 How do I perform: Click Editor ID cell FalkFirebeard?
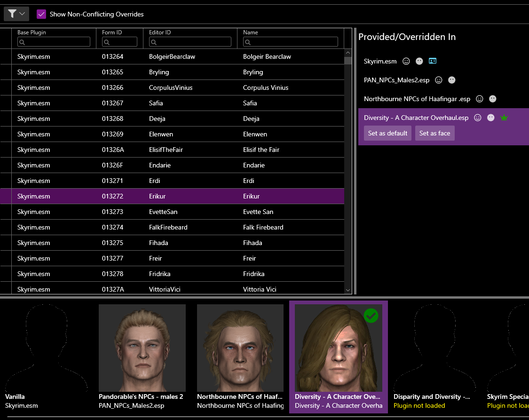pos(168,227)
